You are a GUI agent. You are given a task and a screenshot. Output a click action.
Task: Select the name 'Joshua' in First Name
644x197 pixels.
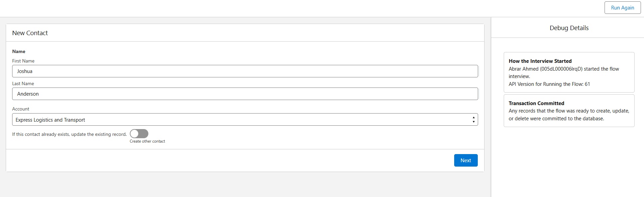click(x=25, y=71)
